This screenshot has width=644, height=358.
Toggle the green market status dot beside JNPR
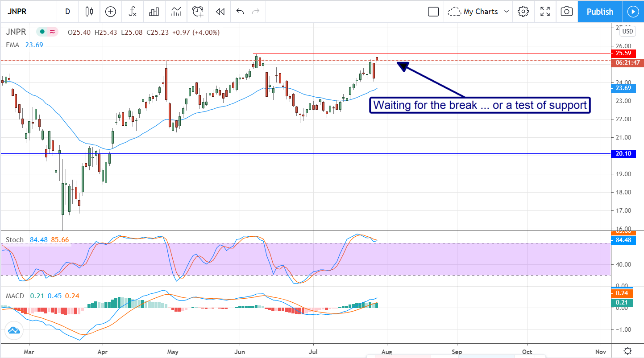(x=42, y=32)
